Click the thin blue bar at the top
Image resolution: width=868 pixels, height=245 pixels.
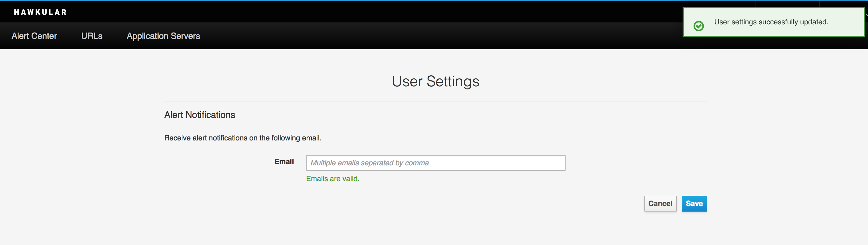pyautogui.click(x=337, y=1)
